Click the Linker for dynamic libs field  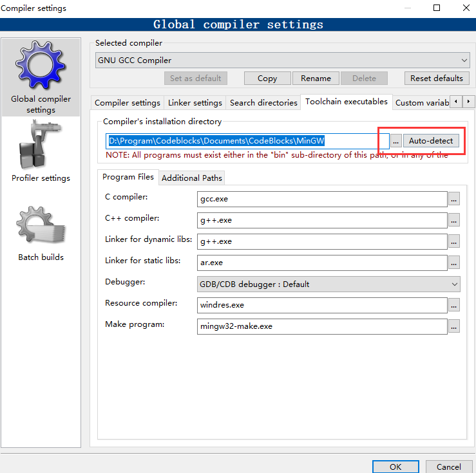[x=322, y=241]
